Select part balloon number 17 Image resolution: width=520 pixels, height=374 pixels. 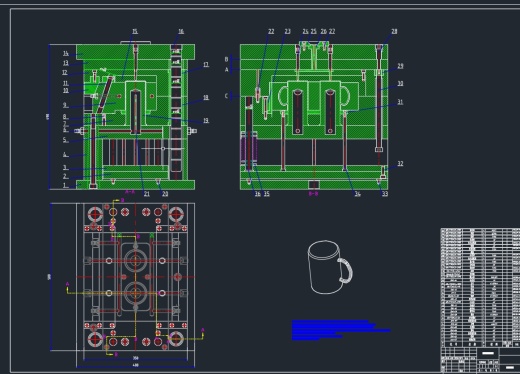(x=206, y=65)
